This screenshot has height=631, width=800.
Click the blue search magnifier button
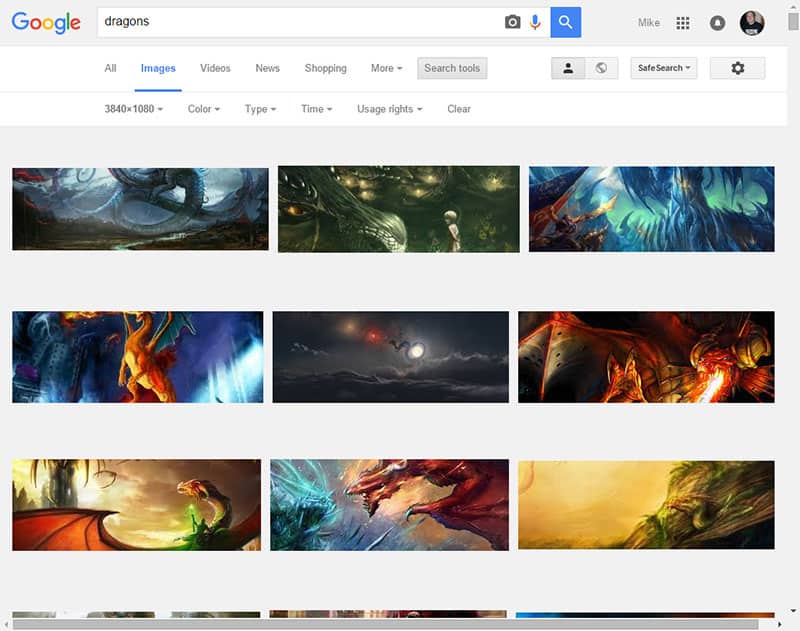click(x=565, y=22)
